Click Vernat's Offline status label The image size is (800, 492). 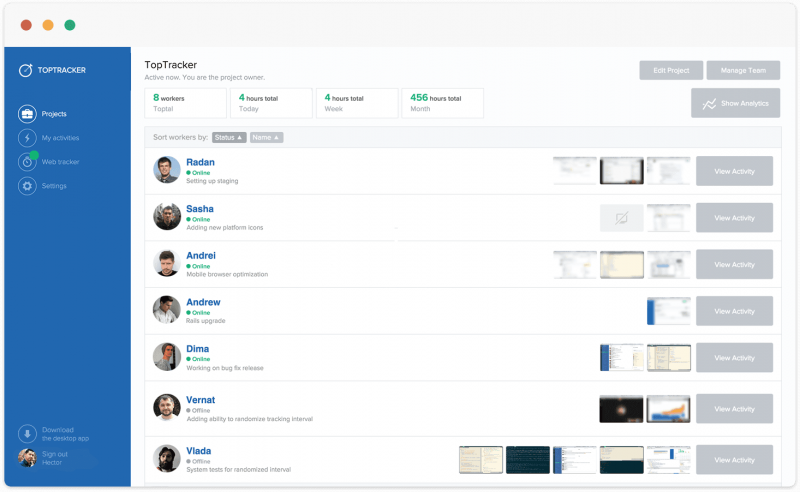[198, 410]
